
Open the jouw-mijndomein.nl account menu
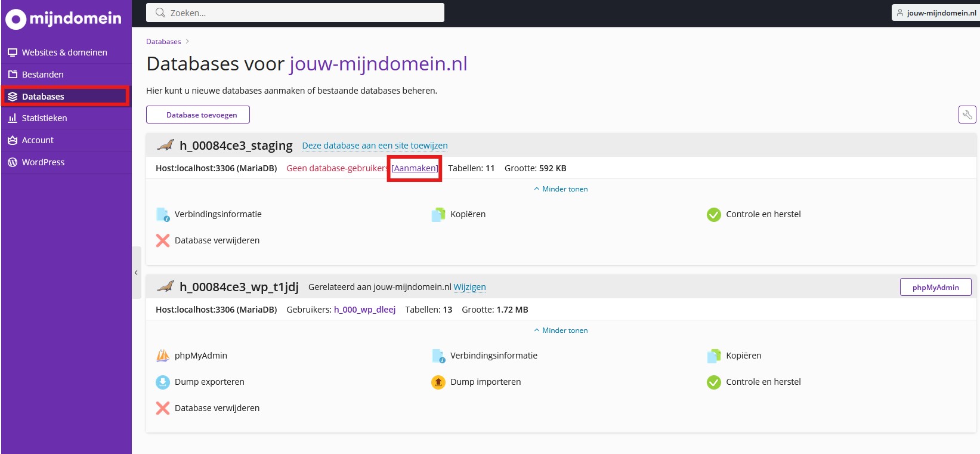(936, 13)
